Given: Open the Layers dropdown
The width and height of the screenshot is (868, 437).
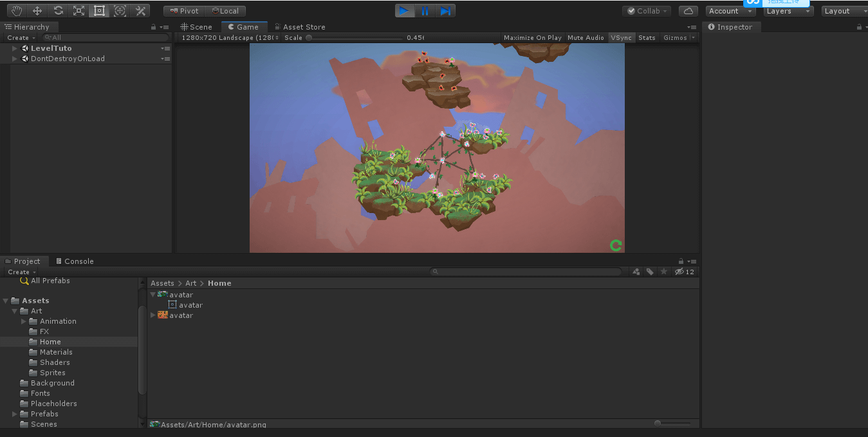Looking at the screenshot, I should (x=789, y=11).
